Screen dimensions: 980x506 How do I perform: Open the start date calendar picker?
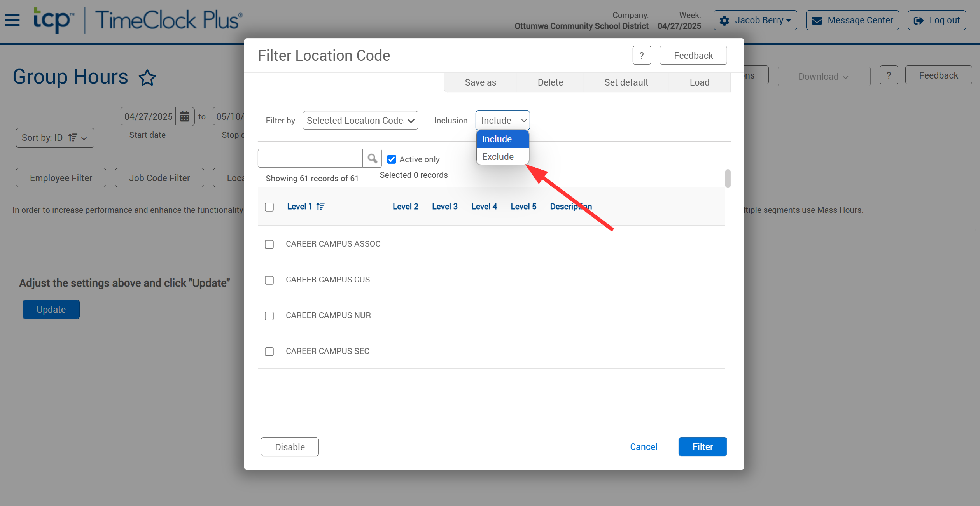click(x=185, y=116)
